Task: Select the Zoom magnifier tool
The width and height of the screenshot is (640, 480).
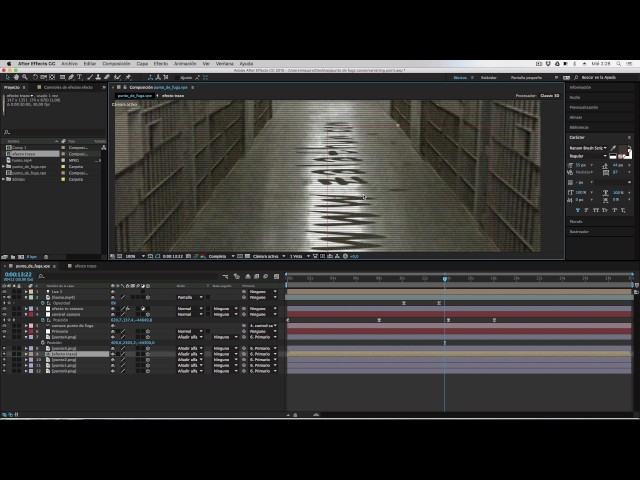Action: click(x=25, y=77)
